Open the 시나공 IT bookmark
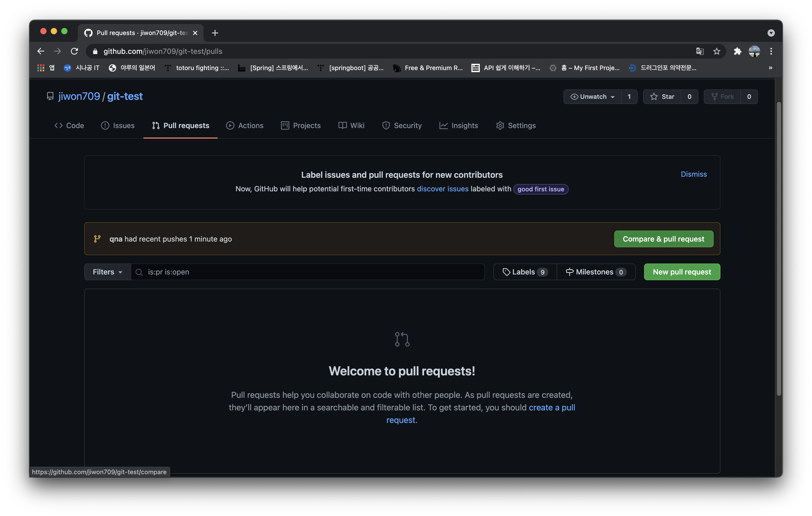Image resolution: width=812 pixels, height=516 pixels. (82, 68)
